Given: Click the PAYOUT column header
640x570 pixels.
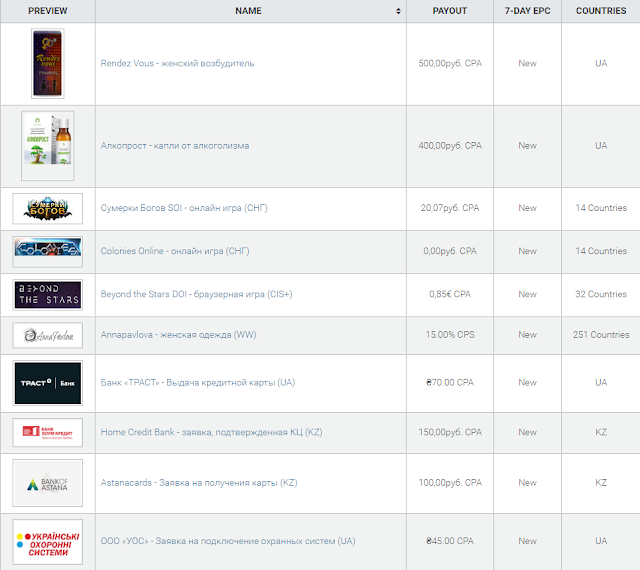Looking at the screenshot, I should click(x=450, y=11).
